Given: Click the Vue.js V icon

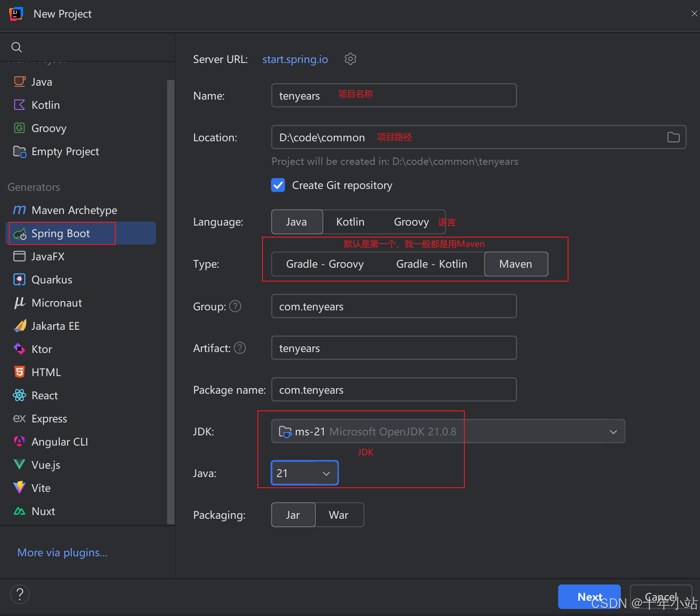Looking at the screenshot, I should click(x=19, y=465).
